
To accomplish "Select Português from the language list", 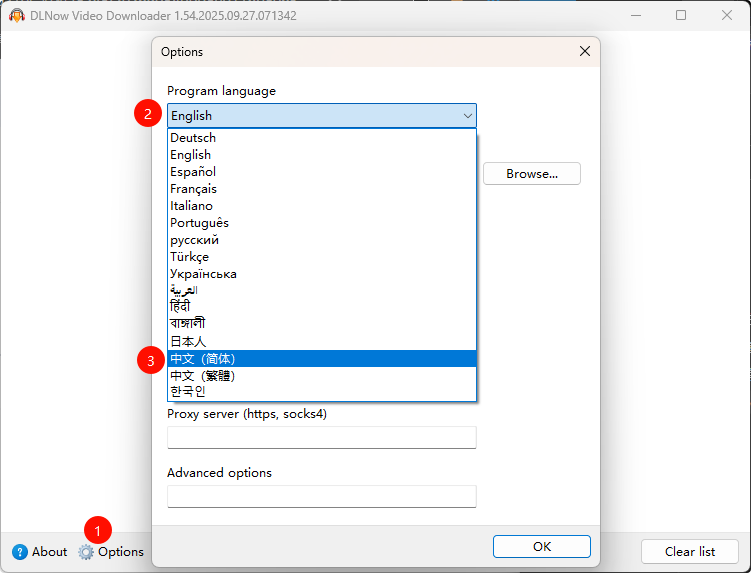I will pos(322,223).
